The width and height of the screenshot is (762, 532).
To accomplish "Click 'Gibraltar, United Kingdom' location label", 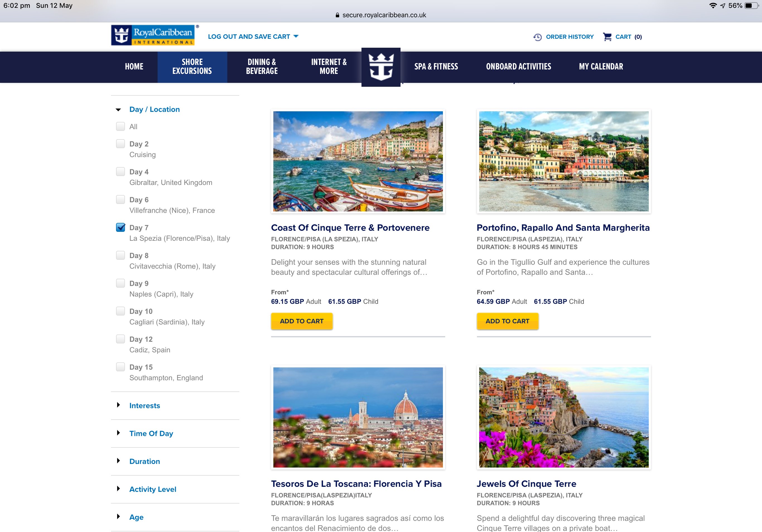I will tap(171, 182).
